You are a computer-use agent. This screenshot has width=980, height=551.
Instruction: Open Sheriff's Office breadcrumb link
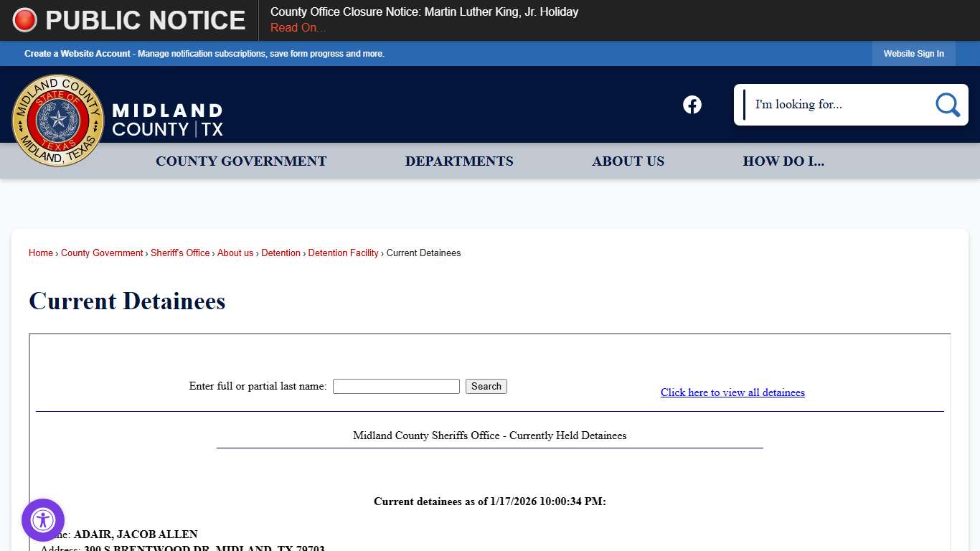(x=180, y=253)
